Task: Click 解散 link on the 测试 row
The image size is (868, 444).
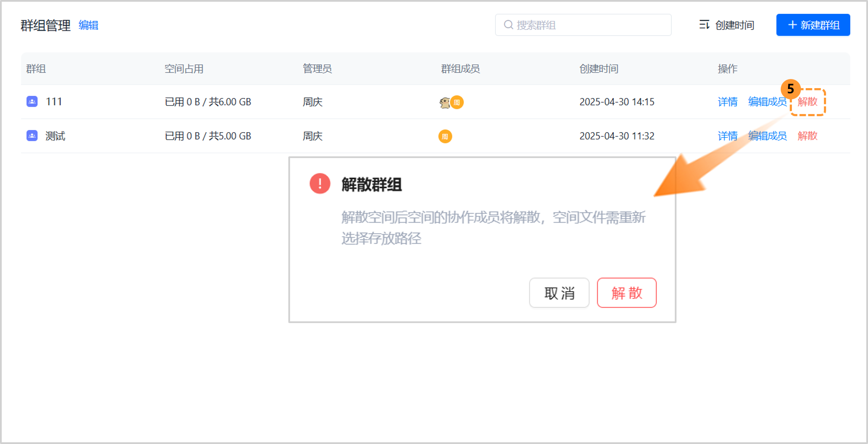Action: pos(807,136)
